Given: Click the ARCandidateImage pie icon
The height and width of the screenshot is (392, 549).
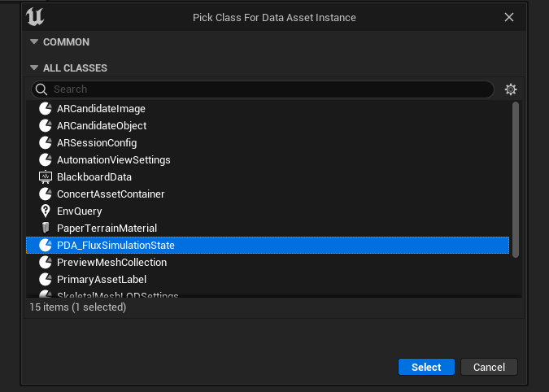Looking at the screenshot, I should point(46,108).
